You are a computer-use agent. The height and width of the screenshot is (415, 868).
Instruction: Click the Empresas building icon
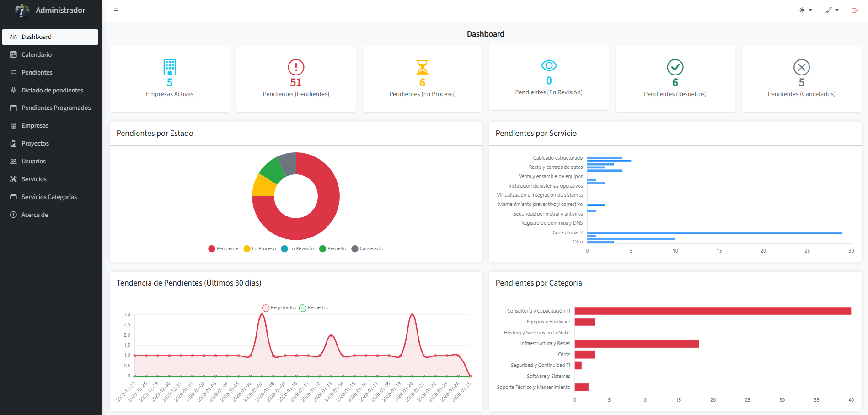tap(13, 125)
